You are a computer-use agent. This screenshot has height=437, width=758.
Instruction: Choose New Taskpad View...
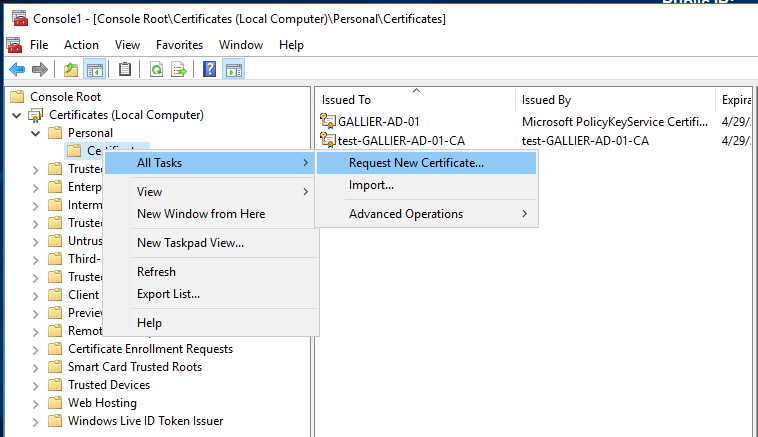(x=211, y=243)
